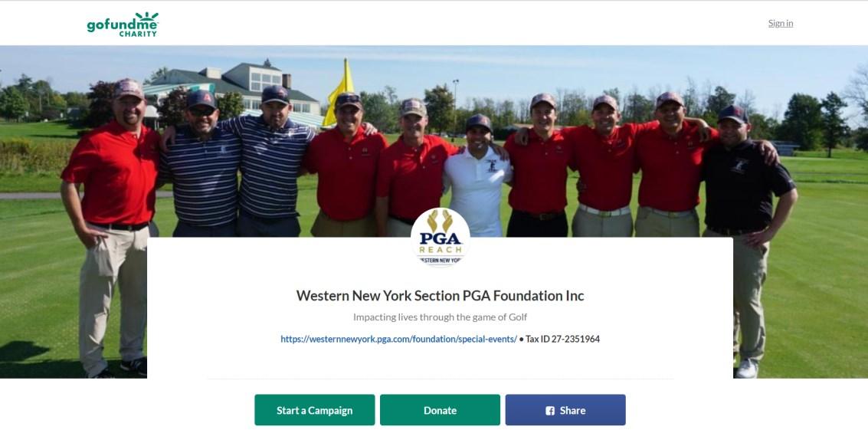Select the Tax ID 27-2351964 text
868x430 pixels.
562,339
